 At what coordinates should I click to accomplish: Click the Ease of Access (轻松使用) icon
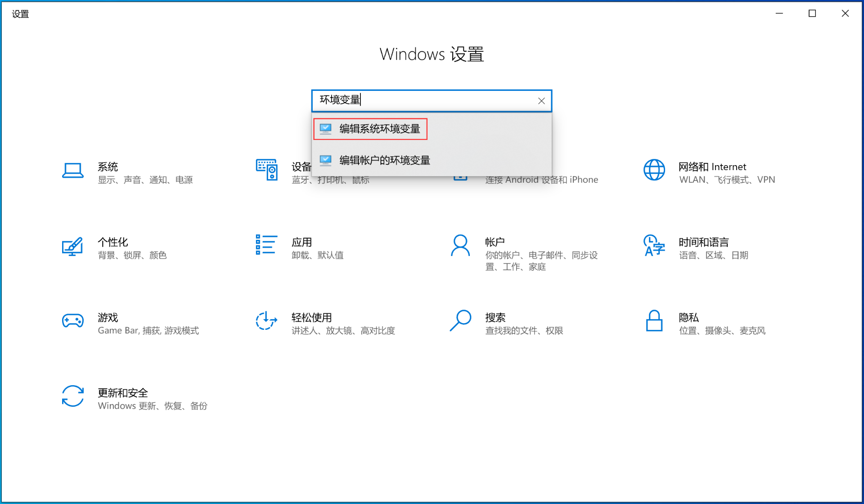coord(266,321)
